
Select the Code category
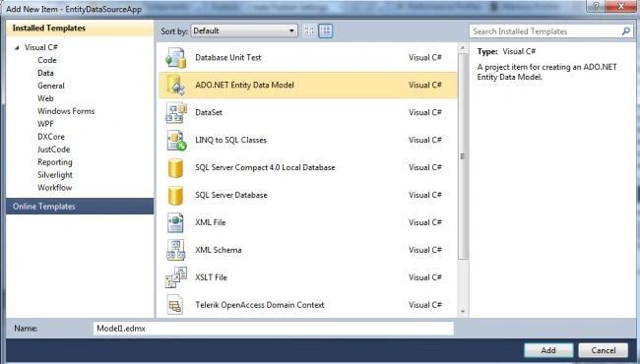click(x=47, y=60)
